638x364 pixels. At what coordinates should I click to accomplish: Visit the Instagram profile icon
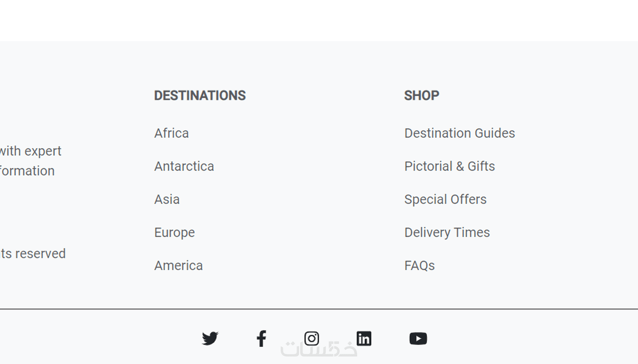[x=311, y=338]
